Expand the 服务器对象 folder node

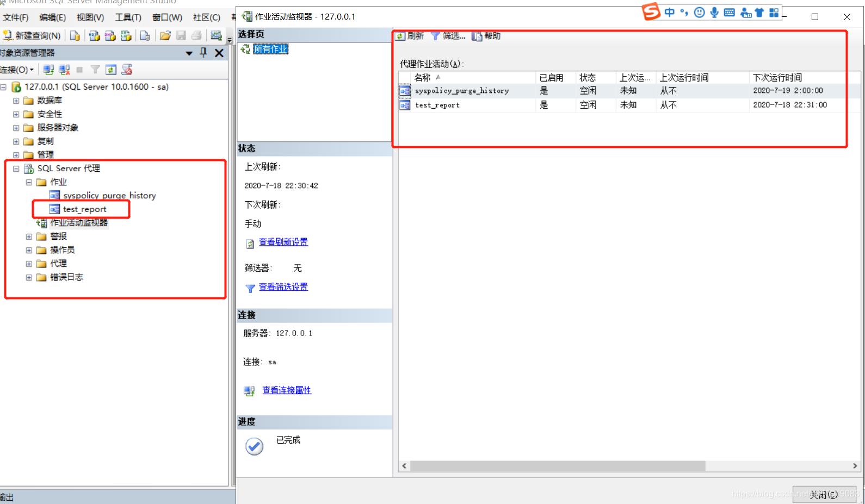point(16,128)
